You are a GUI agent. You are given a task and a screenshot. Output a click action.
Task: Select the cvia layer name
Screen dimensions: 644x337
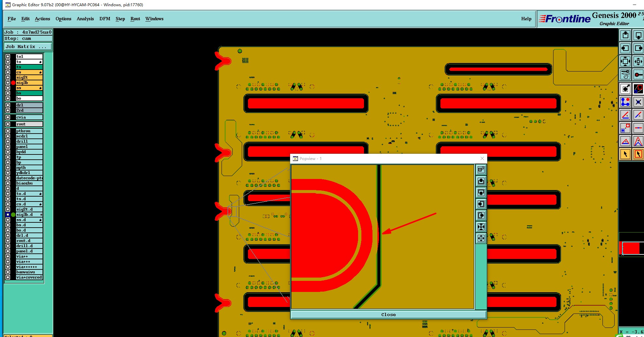(29, 117)
